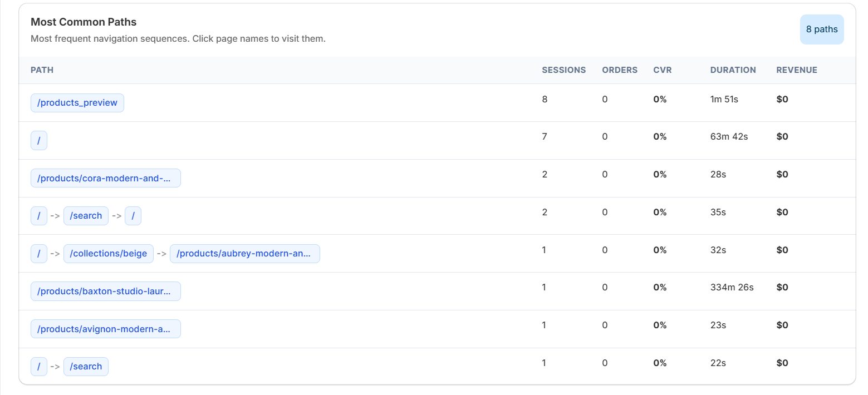Viewport: 868px width, 395px height.
Task: Click the / chip right after /search
Action: [133, 216]
